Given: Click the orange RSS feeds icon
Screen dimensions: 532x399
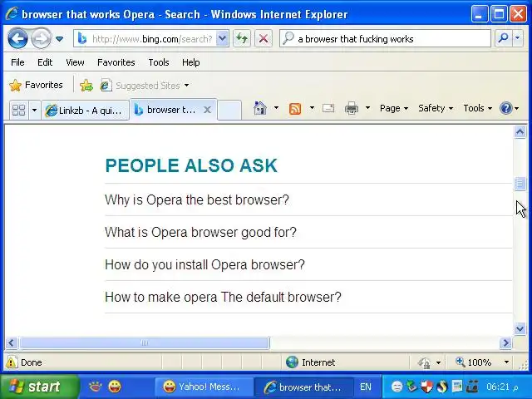Looking at the screenshot, I should pos(295,109).
